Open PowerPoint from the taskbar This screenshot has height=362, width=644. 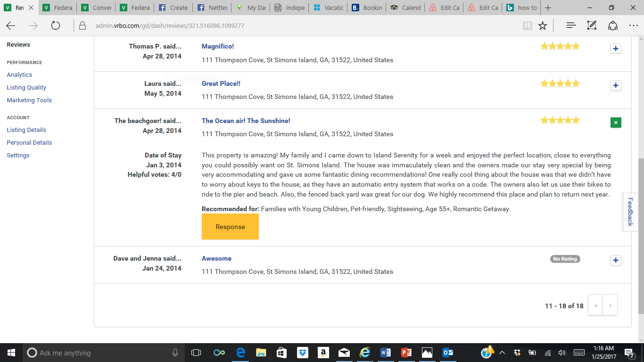[406, 353]
